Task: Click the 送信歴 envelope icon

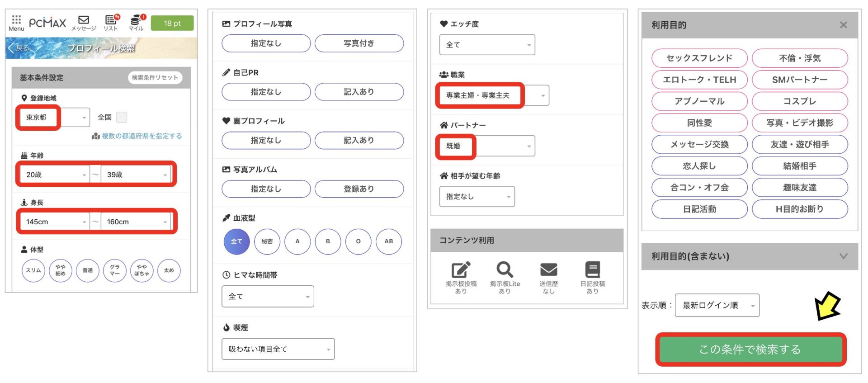Action: point(548,270)
